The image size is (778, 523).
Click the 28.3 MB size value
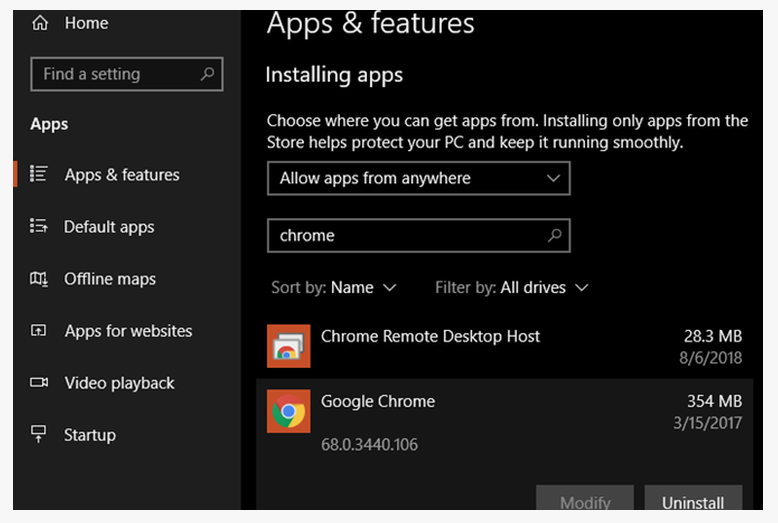coord(713,336)
